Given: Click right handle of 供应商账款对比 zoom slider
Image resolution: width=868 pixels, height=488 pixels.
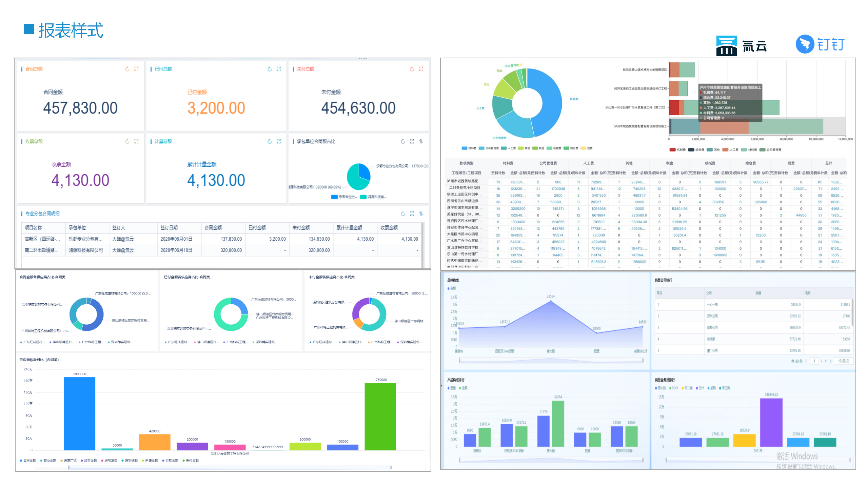Looking at the screenshot, I should point(391,468).
